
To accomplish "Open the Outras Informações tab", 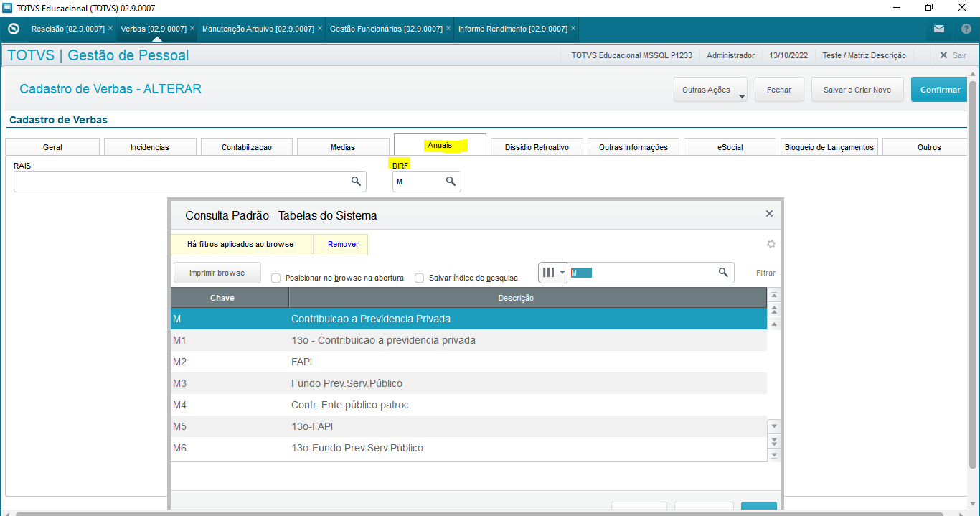I will (633, 146).
